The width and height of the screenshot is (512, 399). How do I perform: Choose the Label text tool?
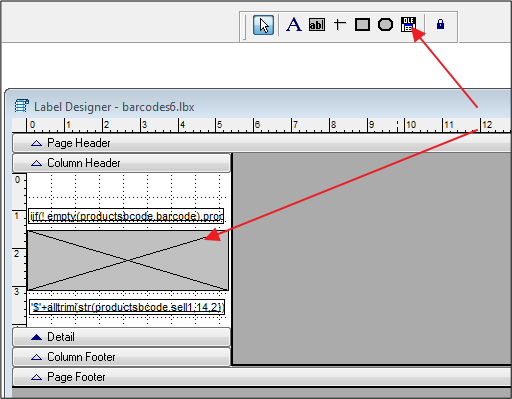(x=294, y=25)
